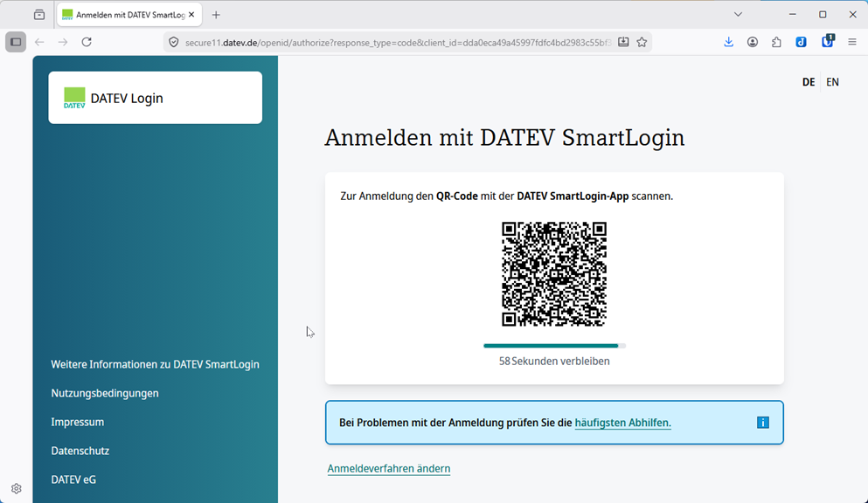Close the Anmelden mit DATEV SmartLogin tab

click(191, 15)
